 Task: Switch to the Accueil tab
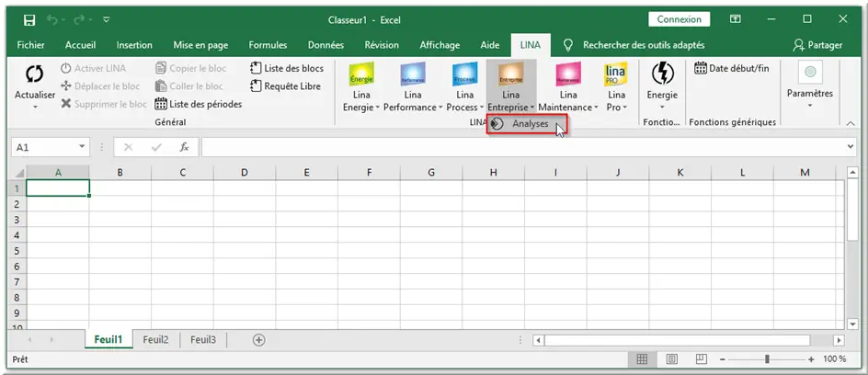[x=80, y=45]
